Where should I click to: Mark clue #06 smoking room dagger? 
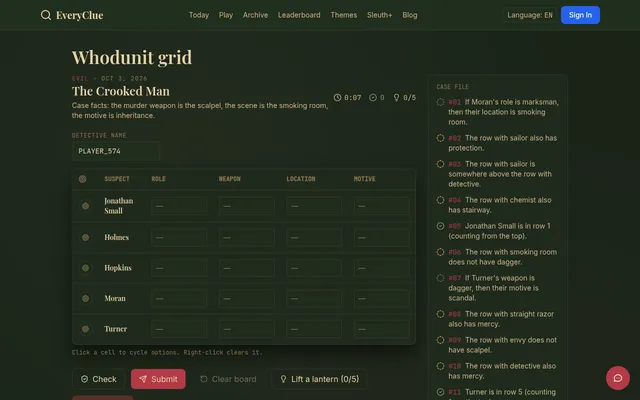(440, 252)
